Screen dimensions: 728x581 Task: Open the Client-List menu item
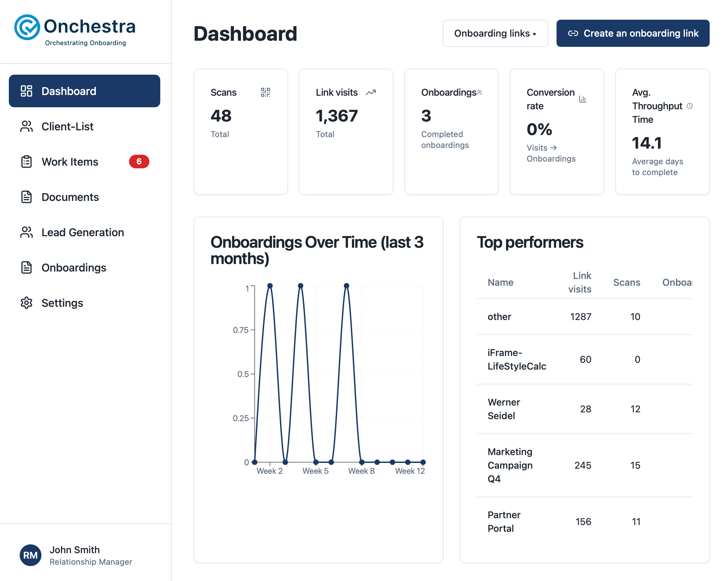click(67, 126)
